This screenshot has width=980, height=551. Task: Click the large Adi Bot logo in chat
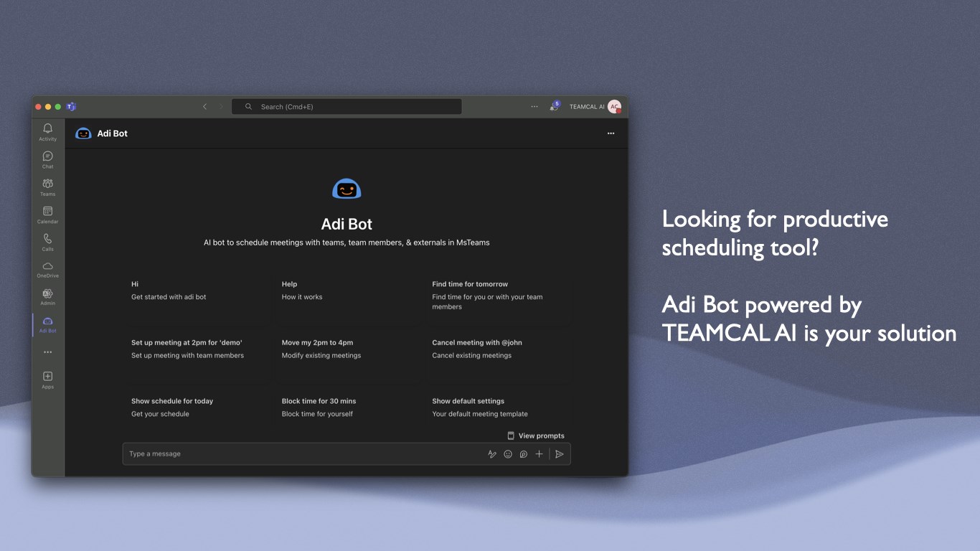point(347,189)
